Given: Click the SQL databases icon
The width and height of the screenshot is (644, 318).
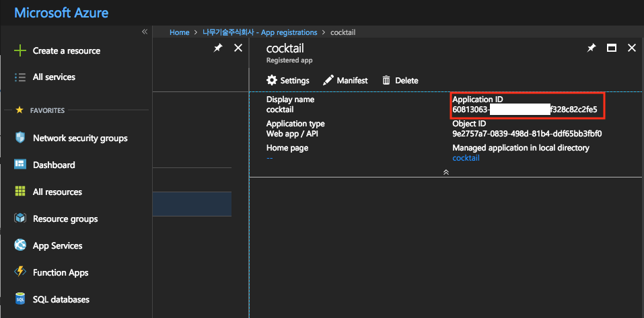Looking at the screenshot, I should click(20, 299).
